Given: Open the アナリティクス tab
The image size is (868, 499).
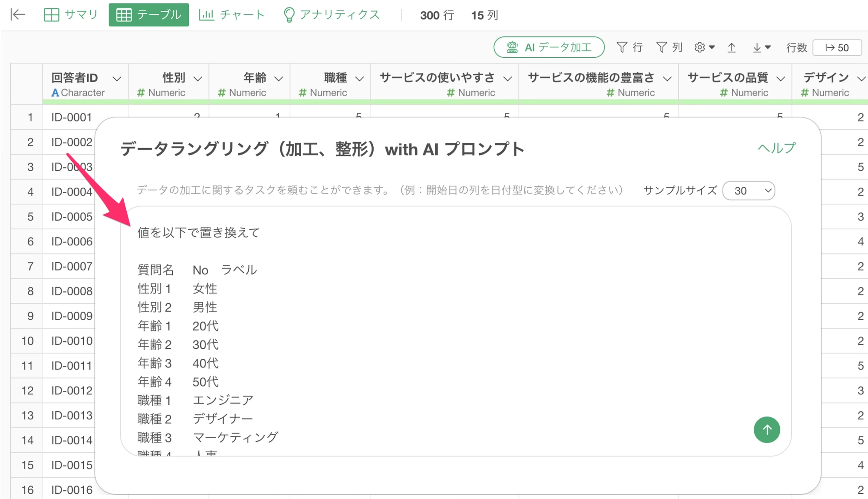Looking at the screenshot, I should coord(332,15).
